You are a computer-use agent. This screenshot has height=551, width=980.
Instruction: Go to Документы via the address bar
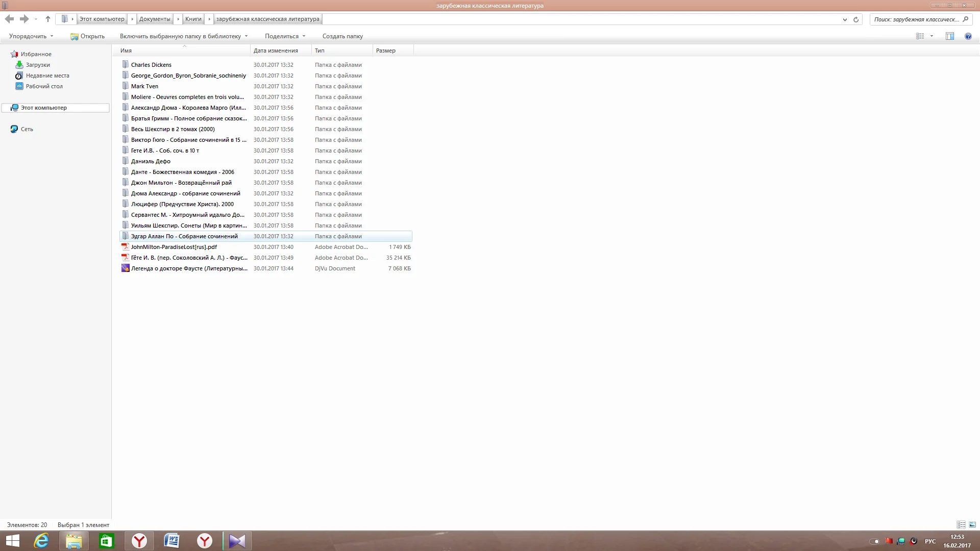(155, 19)
